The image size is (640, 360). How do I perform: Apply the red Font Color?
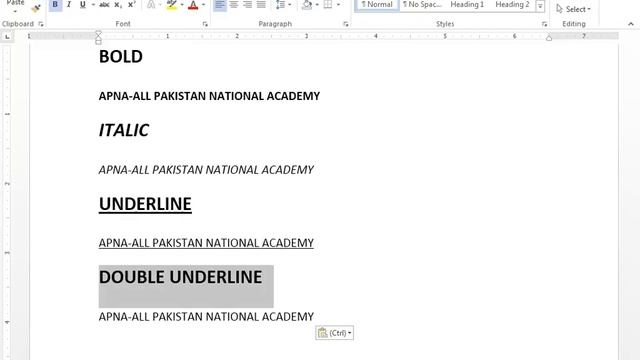[x=193, y=4]
